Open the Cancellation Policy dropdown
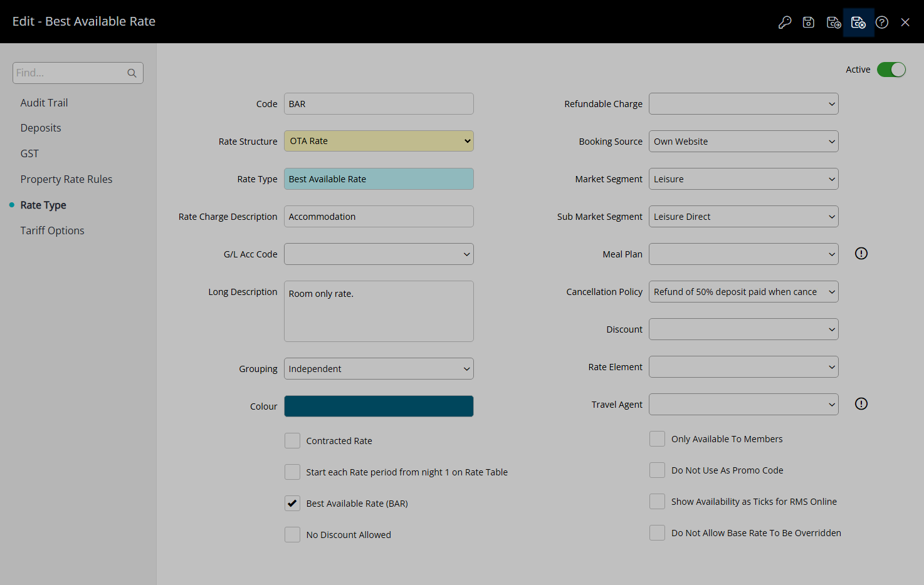Image resolution: width=924 pixels, height=585 pixels. (x=743, y=292)
